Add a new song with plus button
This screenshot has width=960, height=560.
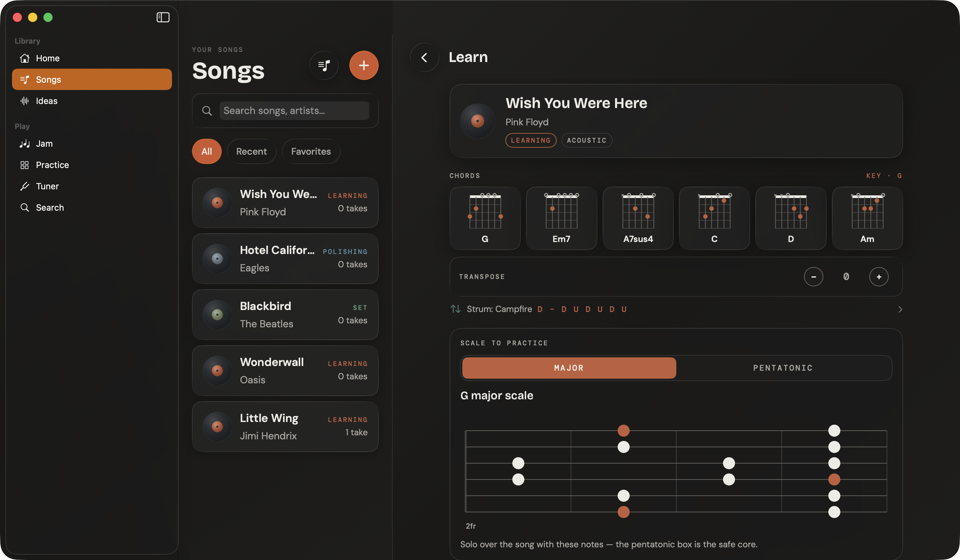pyautogui.click(x=364, y=66)
